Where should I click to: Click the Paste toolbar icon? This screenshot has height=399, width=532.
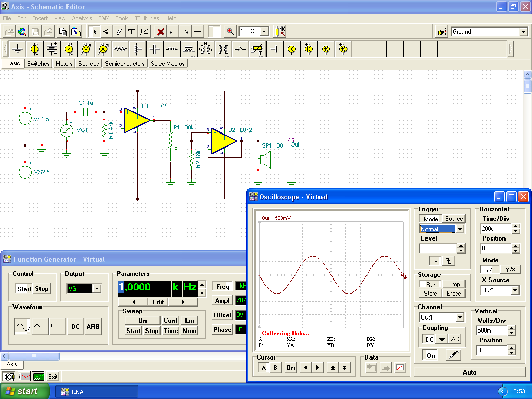76,32
